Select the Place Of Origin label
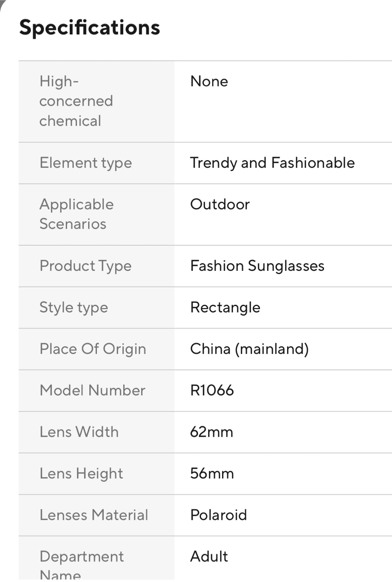Screen dimensions: 392x582 tap(93, 349)
